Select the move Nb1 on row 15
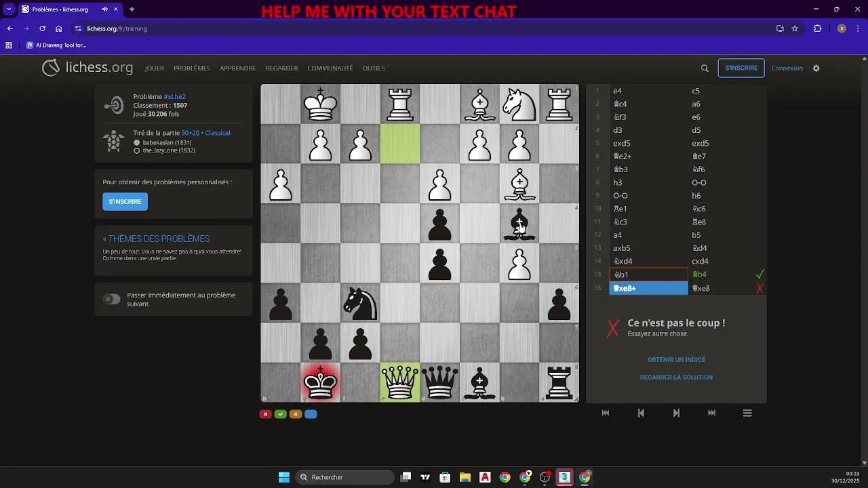Viewport: 868px width, 488px height. click(x=648, y=274)
